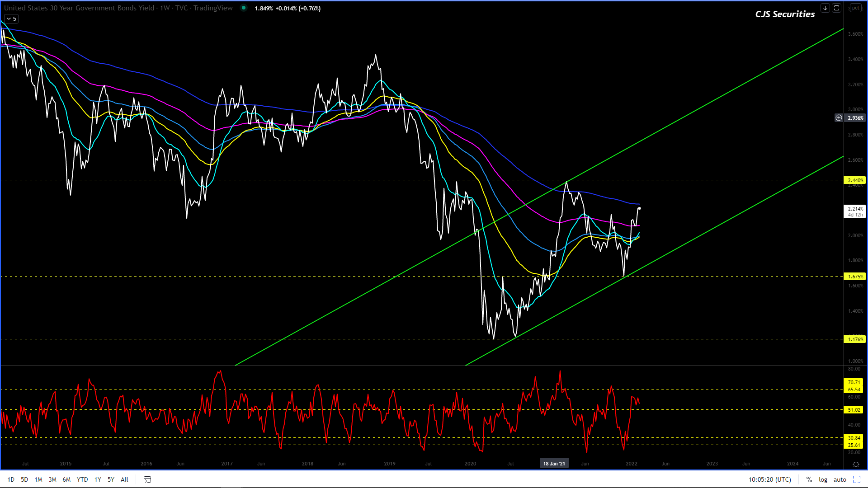Open chart settings gear icon

pyautogui.click(x=856, y=464)
